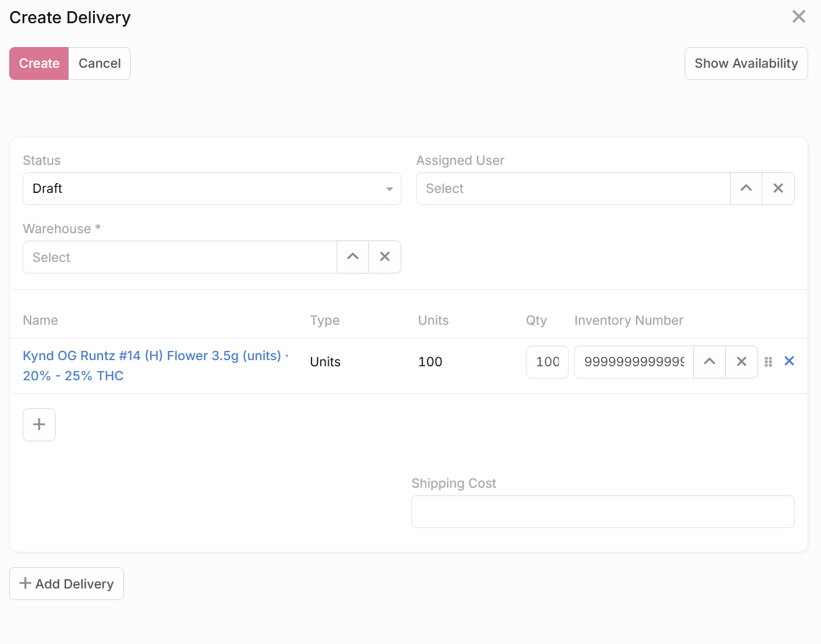Click the Qty field showing 100
This screenshot has width=821, height=644.
click(x=547, y=362)
